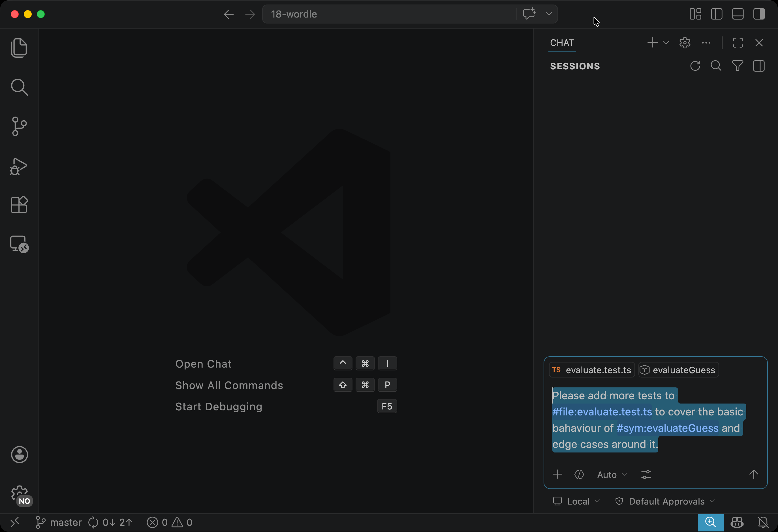The height and width of the screenshot is (532, 778).
Task: Open the Manage gear menu
Action: 20,494
